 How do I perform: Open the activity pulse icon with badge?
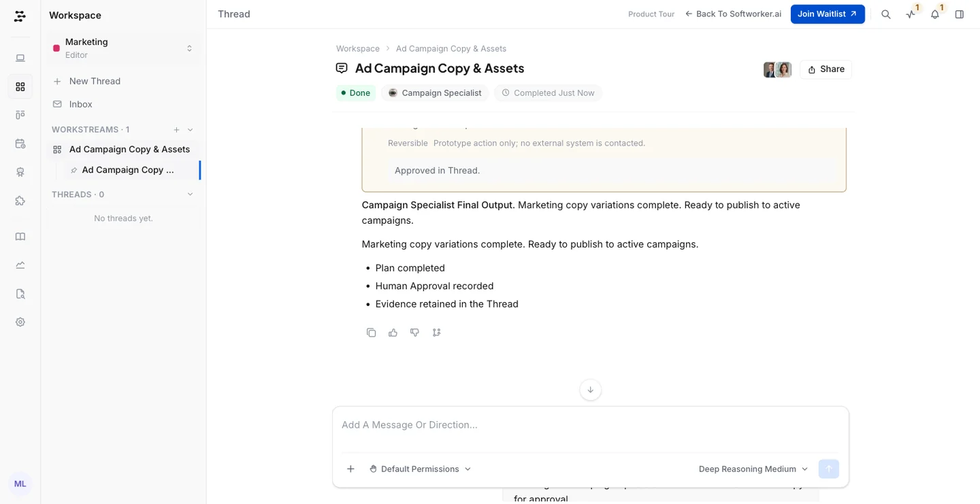click(x=911, y=14)
